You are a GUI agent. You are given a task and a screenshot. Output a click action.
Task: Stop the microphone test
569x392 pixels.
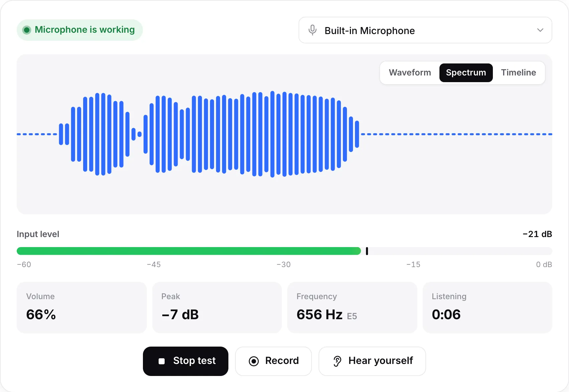(x=186, y=361)
